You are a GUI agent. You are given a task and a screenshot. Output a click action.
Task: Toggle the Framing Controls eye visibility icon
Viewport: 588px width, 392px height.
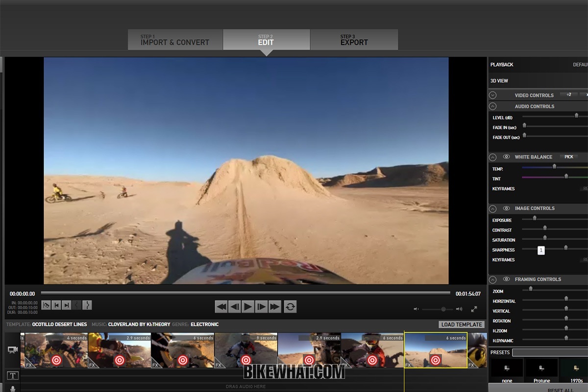click(506, 279)
